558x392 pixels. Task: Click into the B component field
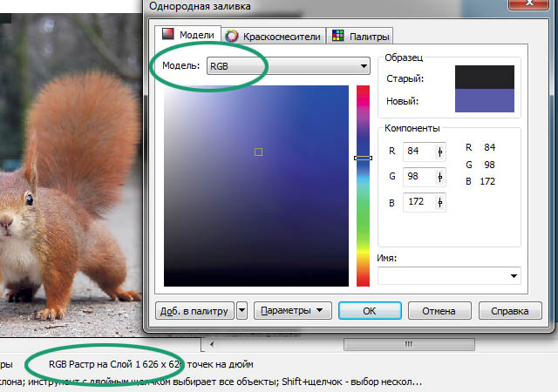pos(417,202)
